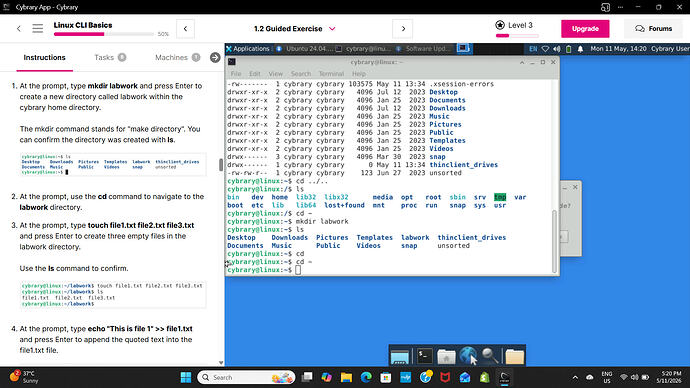This screenshot has height=388, width=690.
Task: Open McAfee from the Windows taskbar
Action: (x=445, y=377)
